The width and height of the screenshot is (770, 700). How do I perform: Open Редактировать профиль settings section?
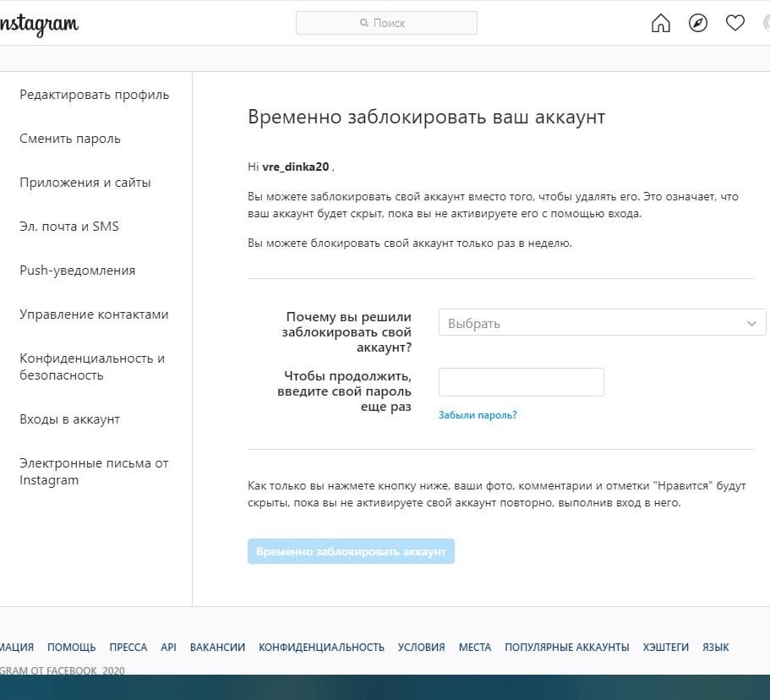pos(95,95)
